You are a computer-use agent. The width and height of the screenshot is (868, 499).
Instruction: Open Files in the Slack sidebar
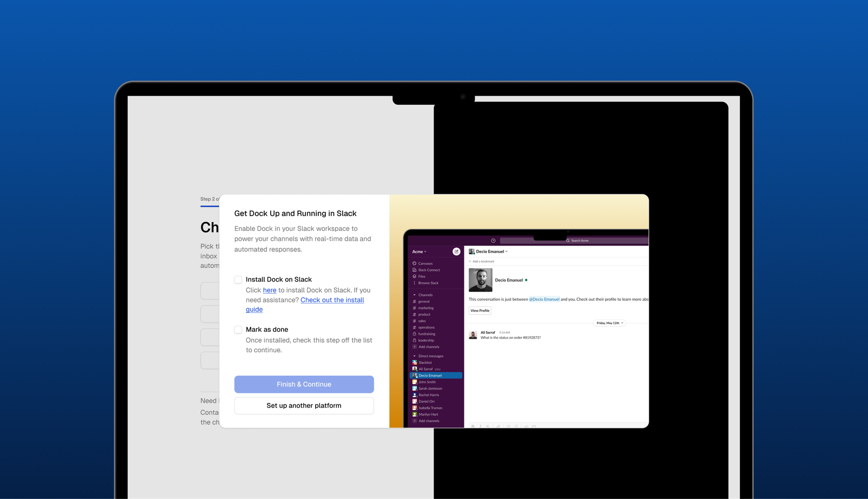click(419, 276)
